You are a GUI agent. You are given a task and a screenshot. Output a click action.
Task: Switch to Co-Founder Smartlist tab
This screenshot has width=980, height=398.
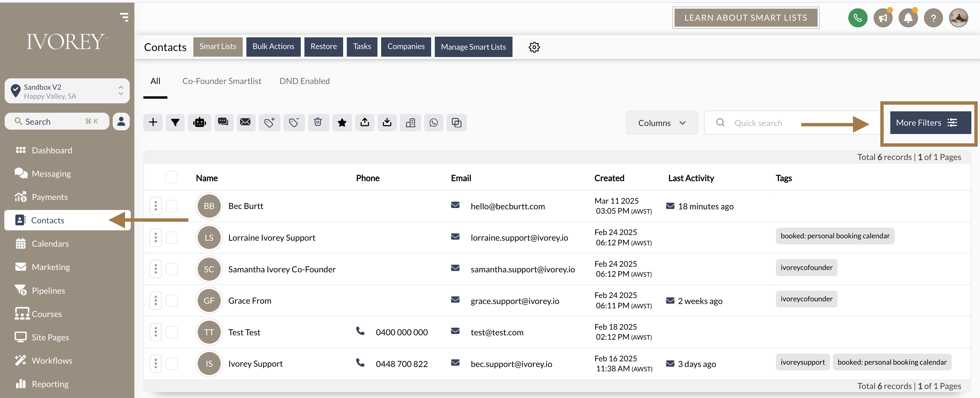pyautogui.click(x=222, y=81)
